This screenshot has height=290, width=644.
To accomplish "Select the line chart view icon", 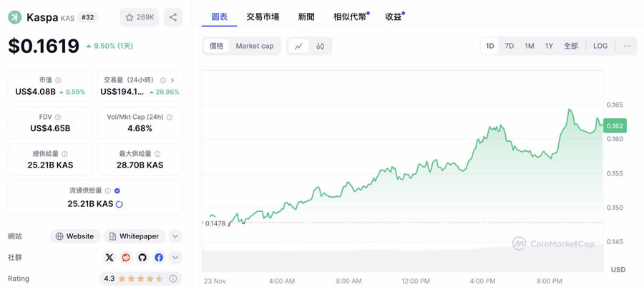I will coord(298,46).
